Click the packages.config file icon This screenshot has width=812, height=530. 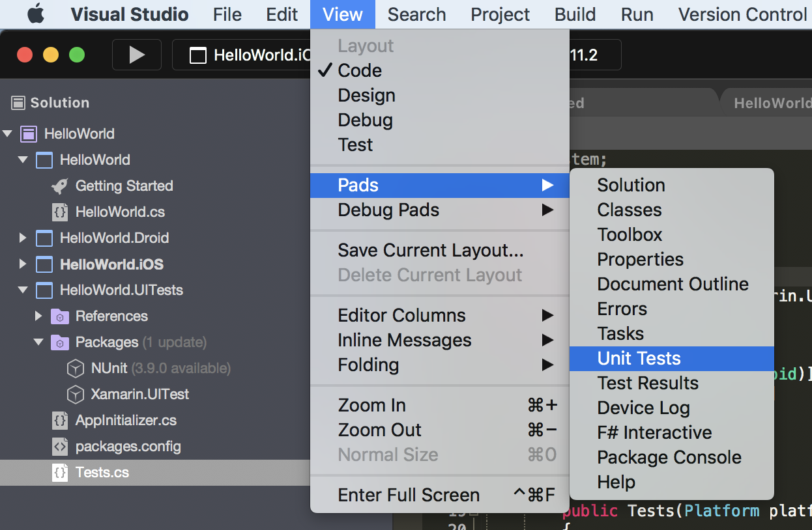[60, 447]
